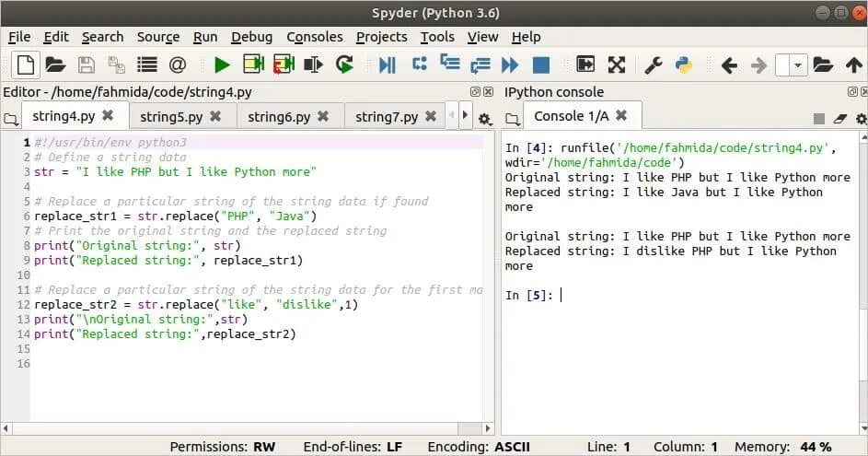Open the Source menu
The width and height of the screenshot is (868, 456).
[x=158, y=37]
